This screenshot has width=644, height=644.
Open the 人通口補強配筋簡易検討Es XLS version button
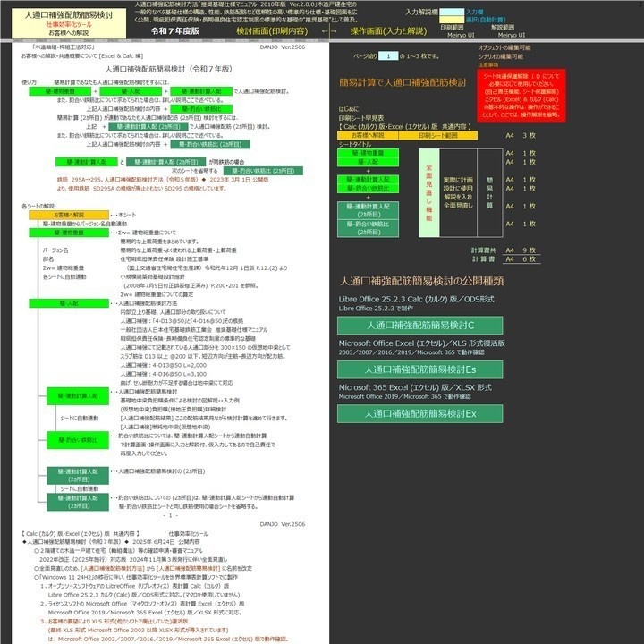click(419, 369)
